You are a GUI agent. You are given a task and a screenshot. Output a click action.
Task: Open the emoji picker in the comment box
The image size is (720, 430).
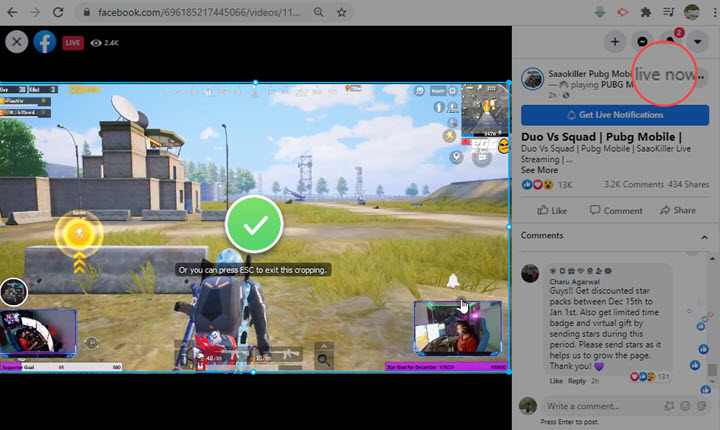685,406
